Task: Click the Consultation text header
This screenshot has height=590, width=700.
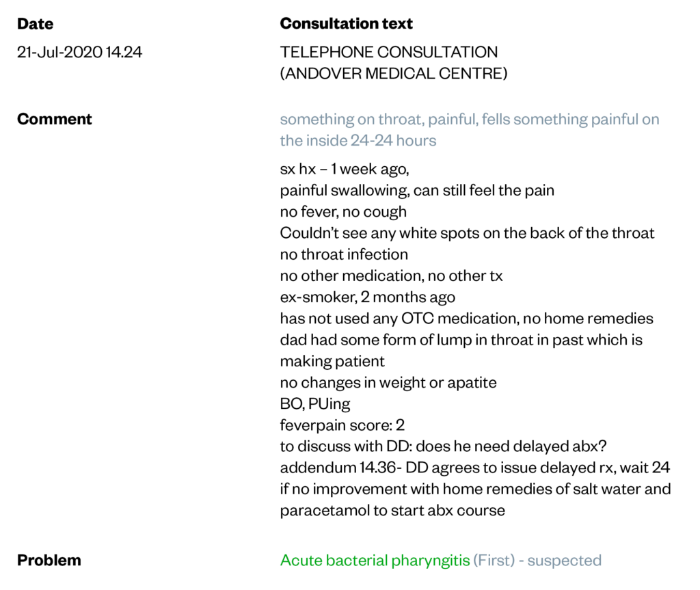Action: click(x=346, y=24)
